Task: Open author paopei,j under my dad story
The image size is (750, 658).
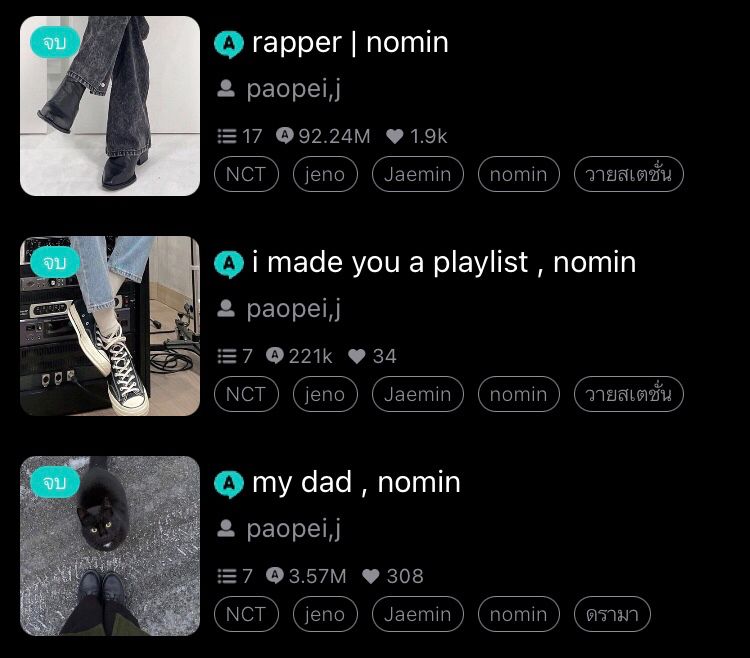Action: (x=294, y=529)
